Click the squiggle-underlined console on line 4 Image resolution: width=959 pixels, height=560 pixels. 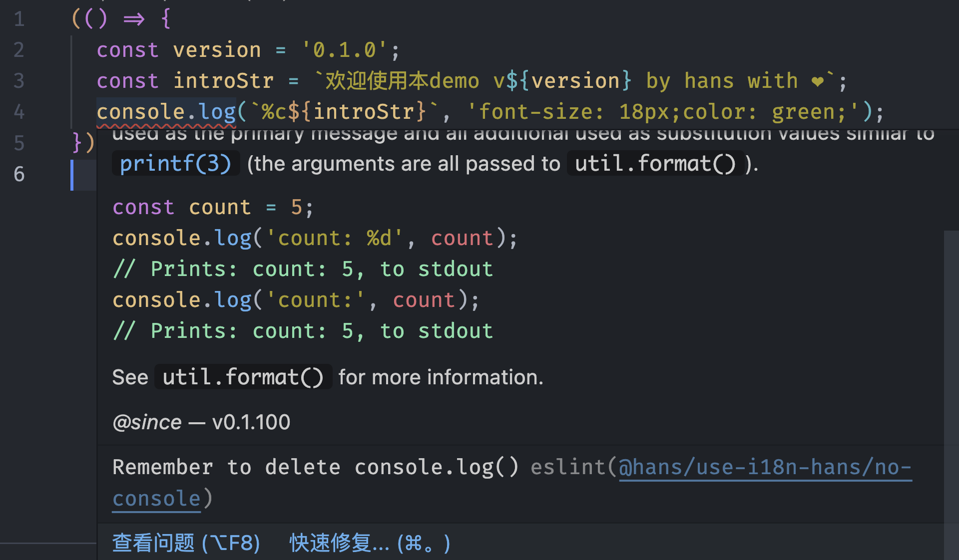[x=141, y=112]
